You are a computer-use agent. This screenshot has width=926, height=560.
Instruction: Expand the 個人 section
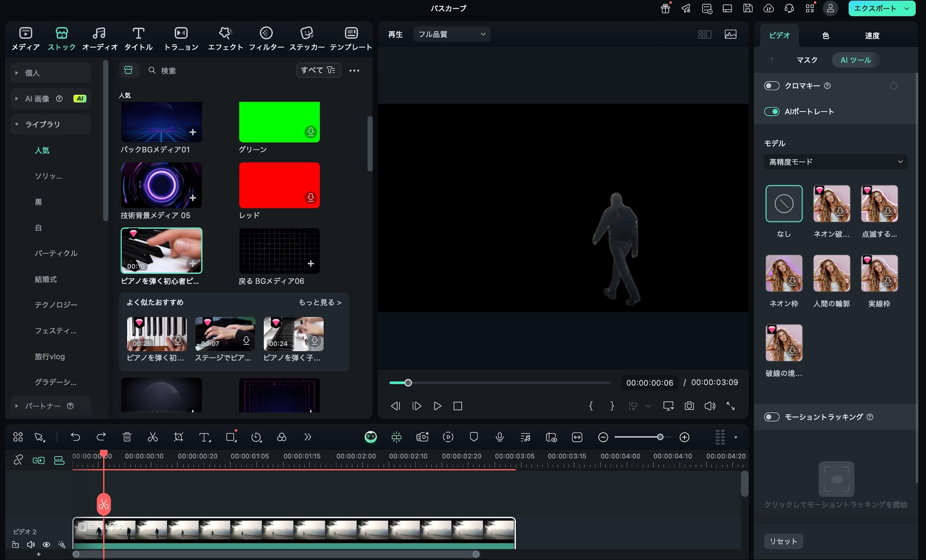(x=17, y=73)
